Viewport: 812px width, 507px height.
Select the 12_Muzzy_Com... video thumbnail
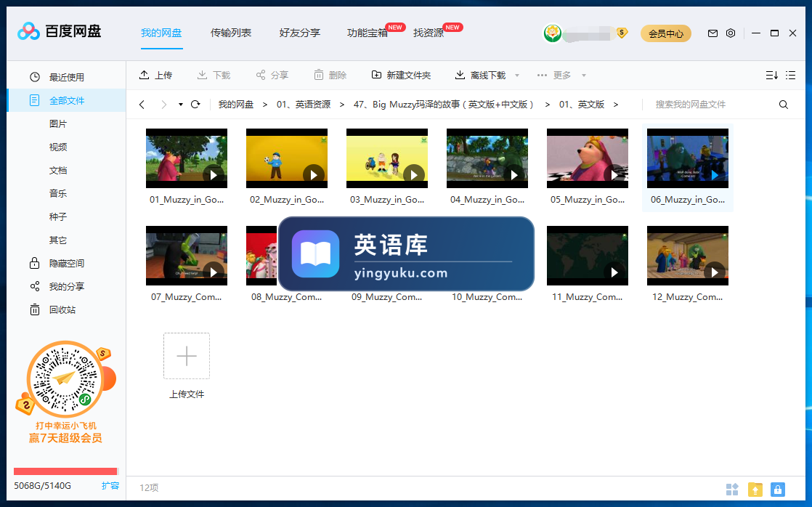pos(688,256)
